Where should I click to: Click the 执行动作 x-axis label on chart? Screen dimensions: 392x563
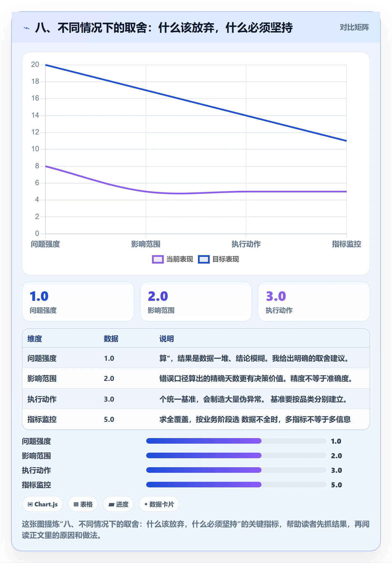click(246, 244)
